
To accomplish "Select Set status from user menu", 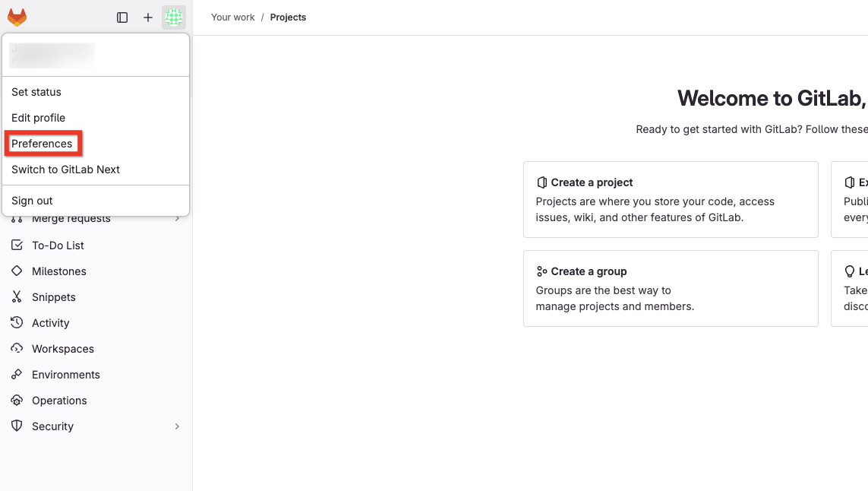I will tap(36, 92).
